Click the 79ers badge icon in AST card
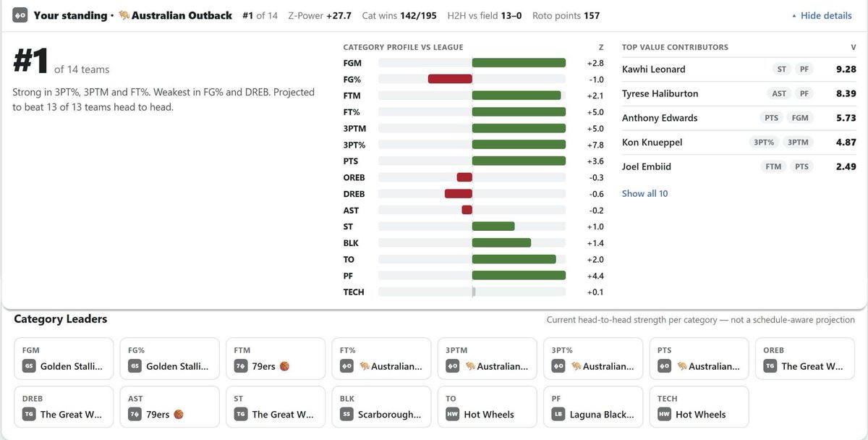This screenshot has width=868, height=440. [135, 415]
